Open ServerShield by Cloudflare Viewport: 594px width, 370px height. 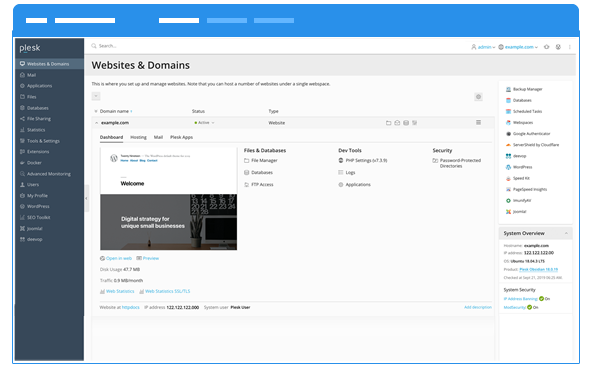click(532, 145)
